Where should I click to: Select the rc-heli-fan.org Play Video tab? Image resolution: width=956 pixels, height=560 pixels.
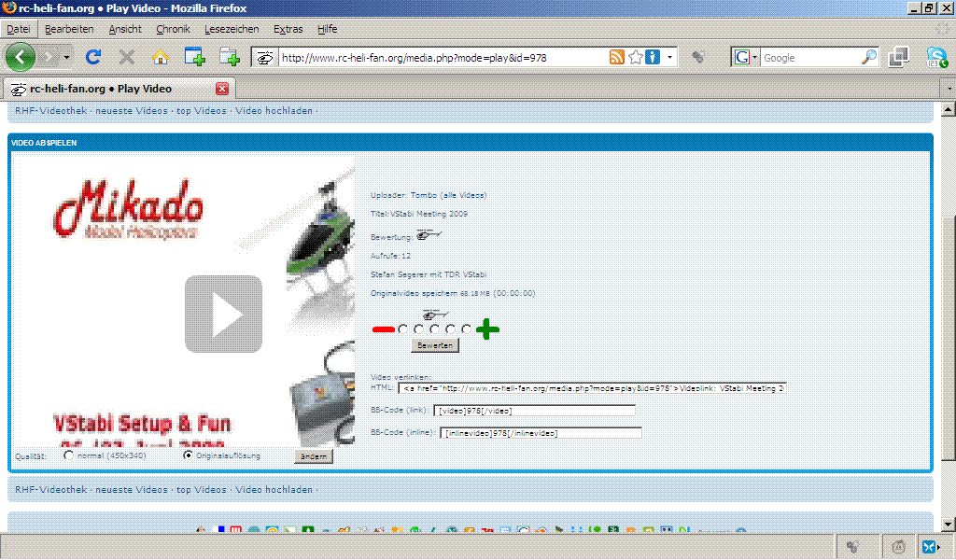click(119, 89)
